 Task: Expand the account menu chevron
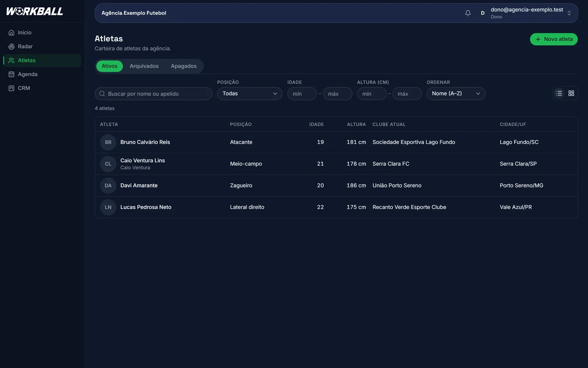pos(569,13)
